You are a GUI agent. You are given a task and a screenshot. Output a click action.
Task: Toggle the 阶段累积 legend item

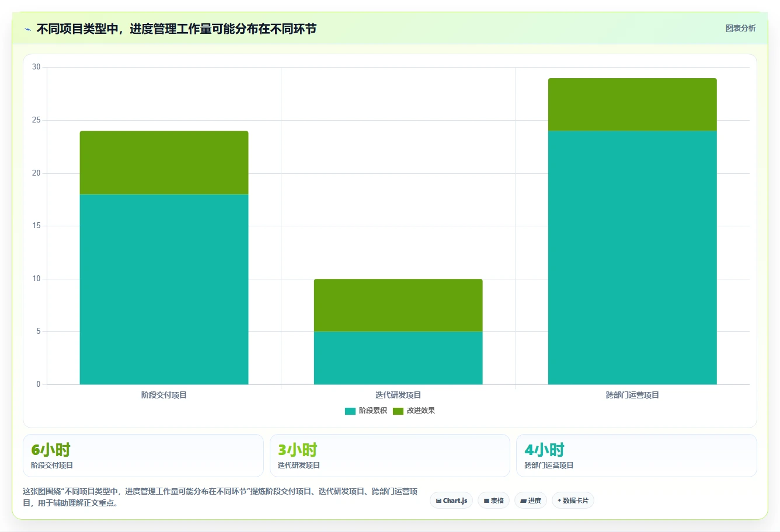tap(366, 411)
